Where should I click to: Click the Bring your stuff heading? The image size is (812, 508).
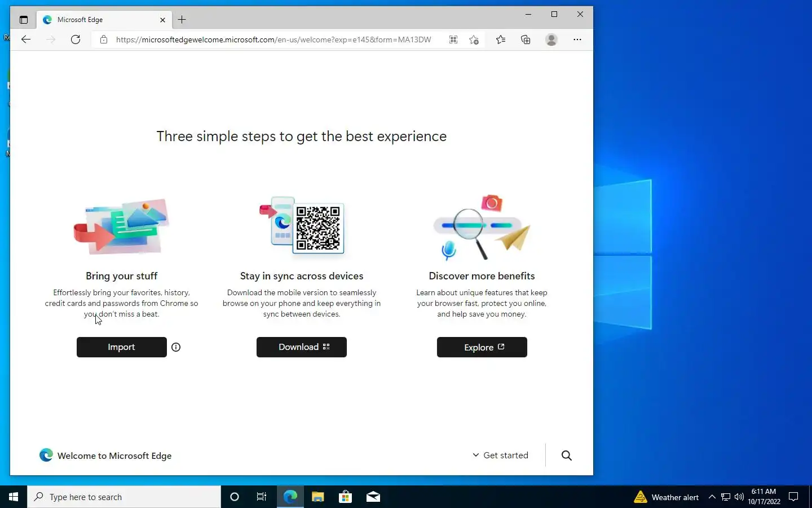(x=122, y=276)
